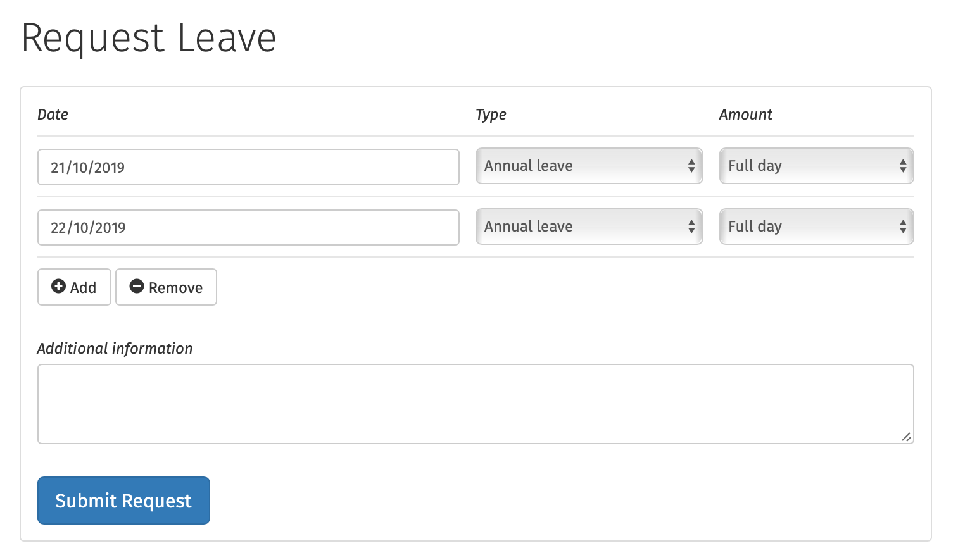Screen dimensions: 958x560
Task: Click the plus icon on Add
Action: [x=58, y=287]
